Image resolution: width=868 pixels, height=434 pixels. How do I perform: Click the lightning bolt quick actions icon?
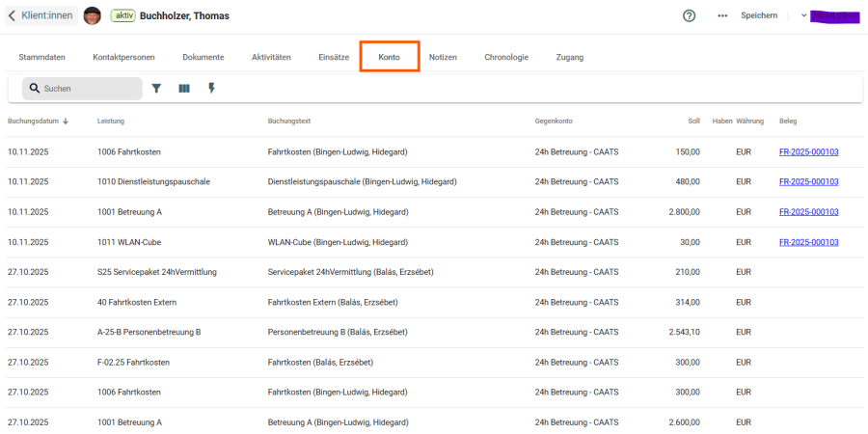click(x=211, y=89)
